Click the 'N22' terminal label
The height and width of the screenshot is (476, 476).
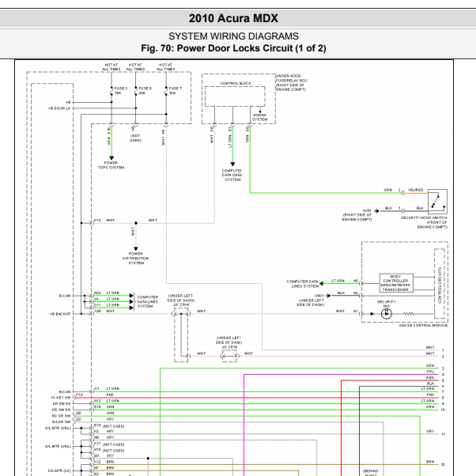click(x=97, y=293)
